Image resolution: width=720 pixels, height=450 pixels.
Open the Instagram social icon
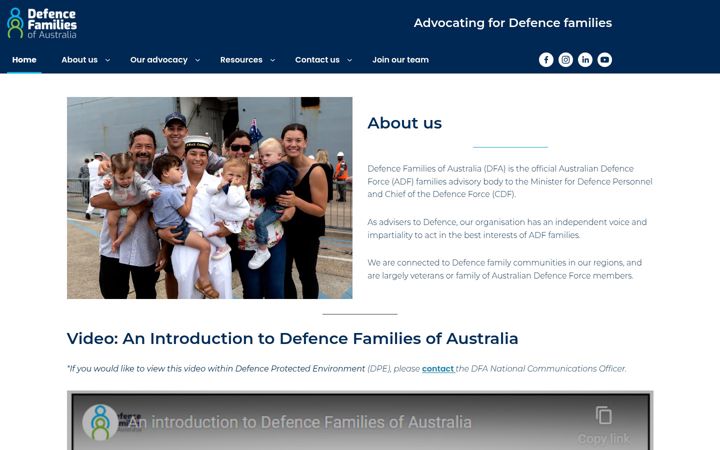(566, 60)
